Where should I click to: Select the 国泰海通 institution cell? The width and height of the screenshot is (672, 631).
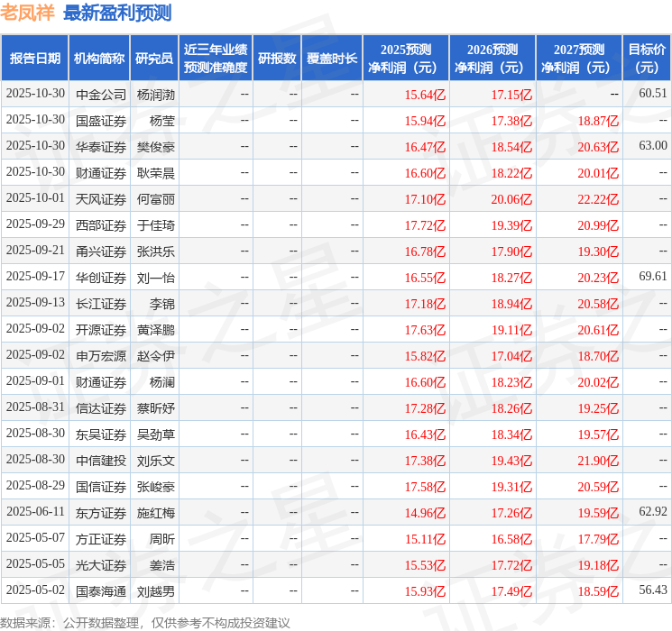(x=101, y=591)
